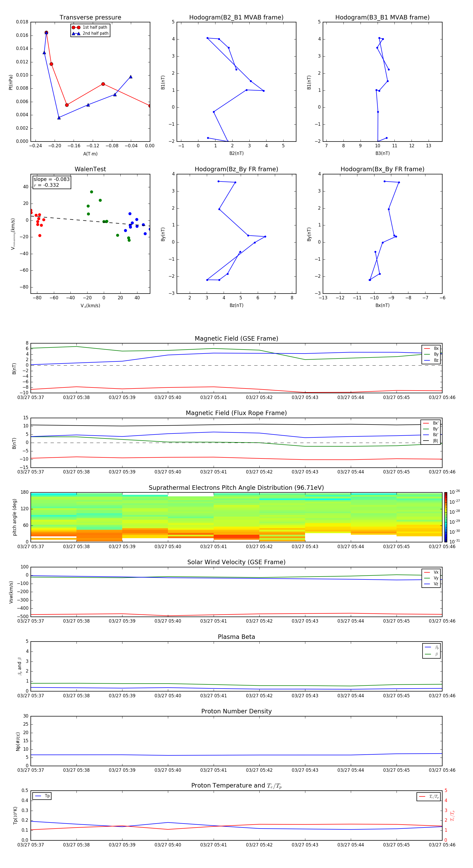Click the 'Proton Temperature and Te/Tp' title
The image size is (473, 868).
click(236, 786)
